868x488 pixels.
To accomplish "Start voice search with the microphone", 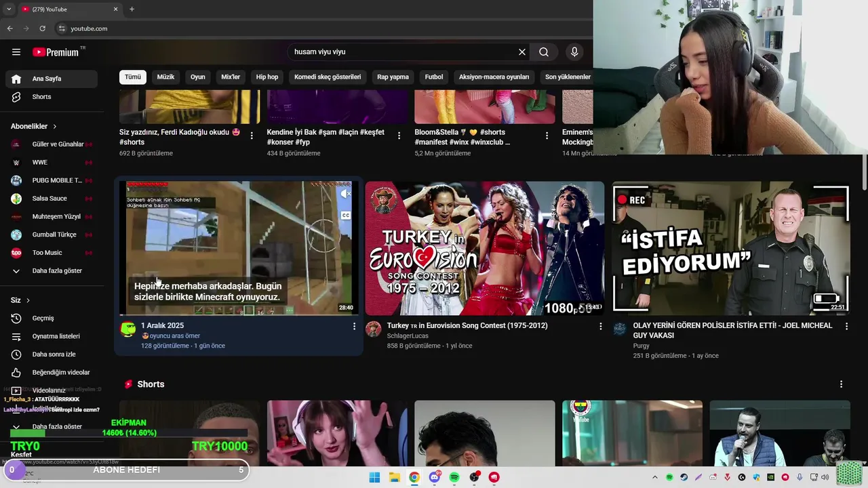I will tap(574, 52).
